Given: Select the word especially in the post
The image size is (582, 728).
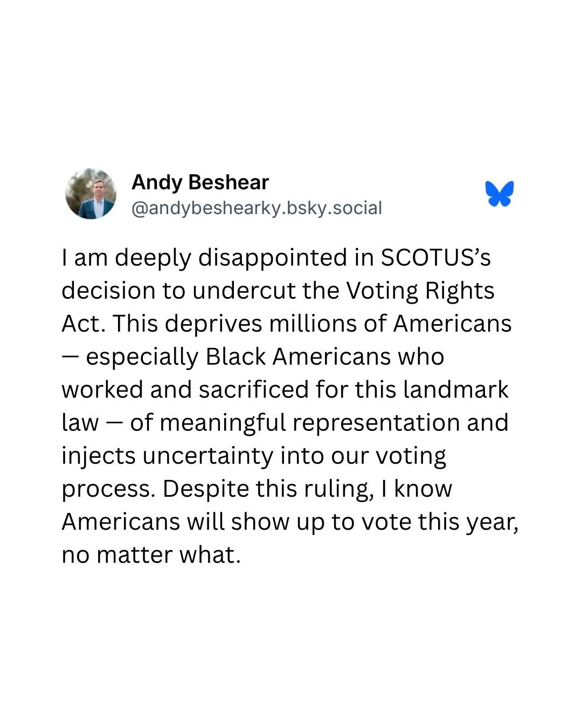Looking at the screenshot, I should pyautogui.click(x=142, y=358).
